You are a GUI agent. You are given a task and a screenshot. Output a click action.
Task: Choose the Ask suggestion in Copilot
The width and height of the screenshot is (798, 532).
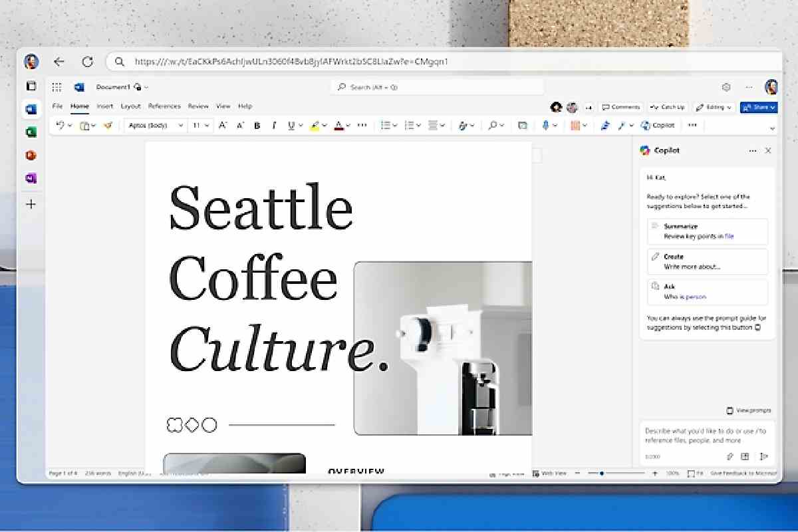tap(707, 292)
